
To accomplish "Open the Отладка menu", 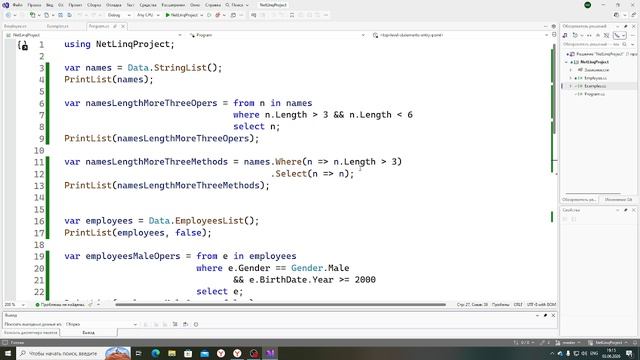I will coord(113,5).
